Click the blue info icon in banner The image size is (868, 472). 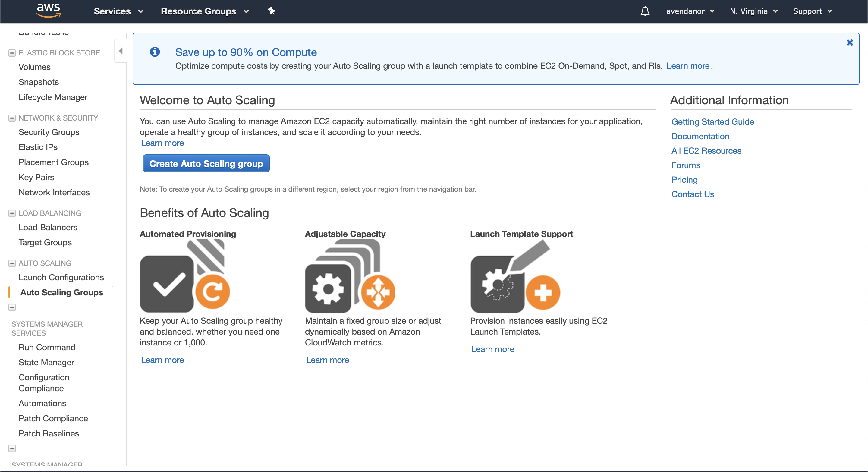[155, 52]
